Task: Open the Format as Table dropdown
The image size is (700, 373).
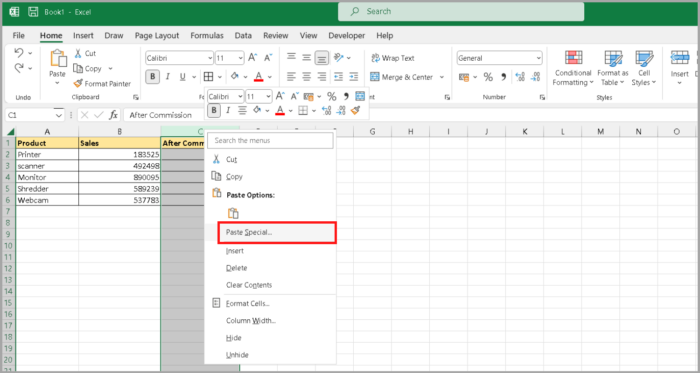Action: [x=612, y=68]
